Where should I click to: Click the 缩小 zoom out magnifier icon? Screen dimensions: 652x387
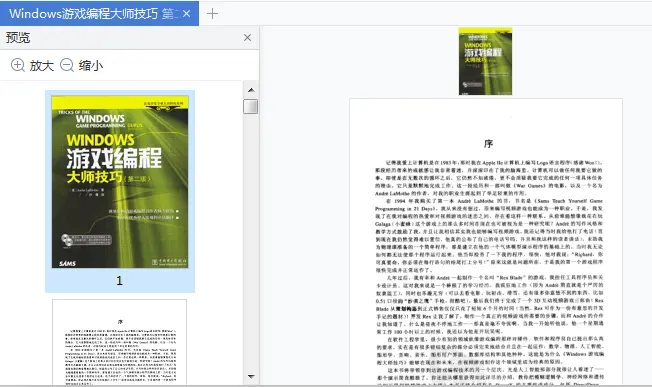tap(67, 65)
